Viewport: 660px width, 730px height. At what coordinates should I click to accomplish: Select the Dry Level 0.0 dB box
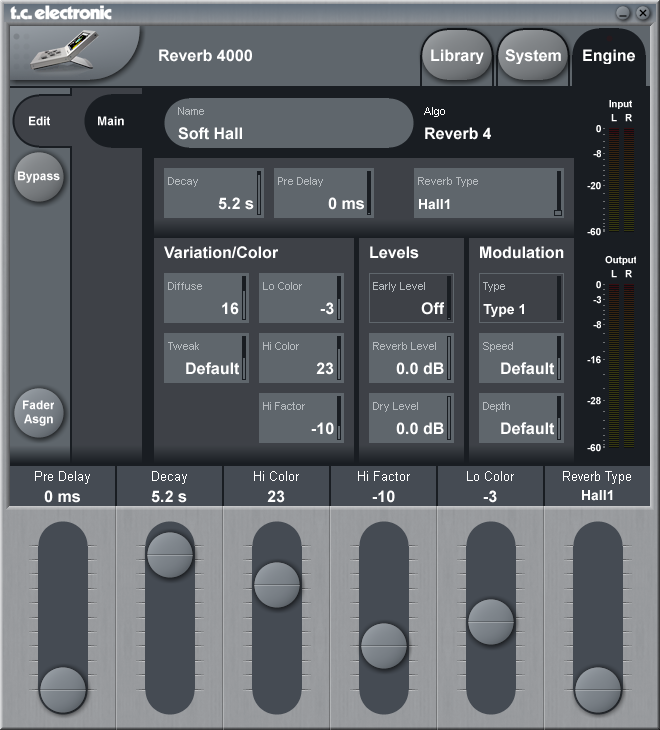point(411,418)
